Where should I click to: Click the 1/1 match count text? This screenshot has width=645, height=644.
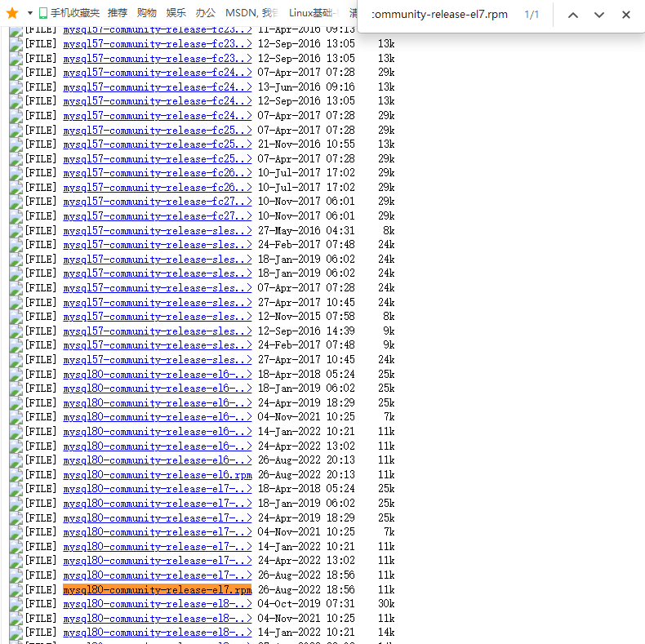pyautogui.click(x=532, y=15)
